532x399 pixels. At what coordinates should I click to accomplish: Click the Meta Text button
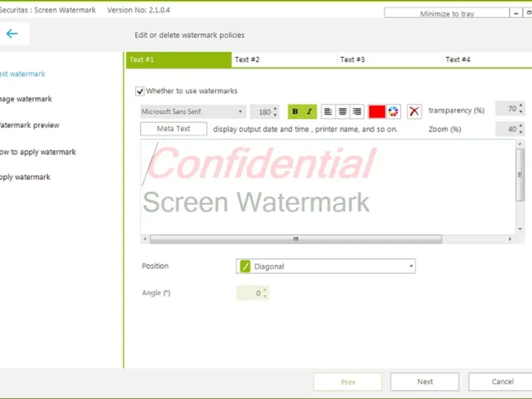pos(174,129)
